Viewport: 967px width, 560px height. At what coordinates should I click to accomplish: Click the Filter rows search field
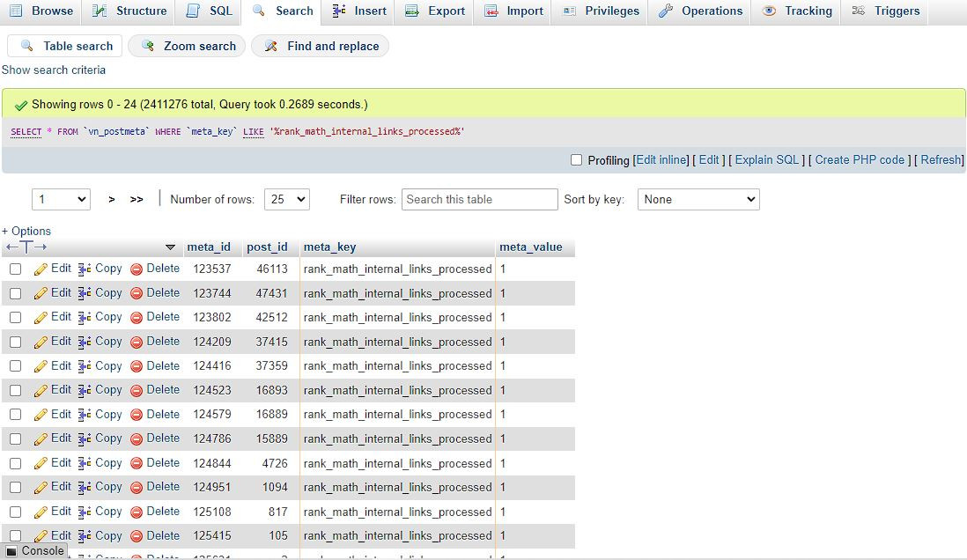coord(480,199)
